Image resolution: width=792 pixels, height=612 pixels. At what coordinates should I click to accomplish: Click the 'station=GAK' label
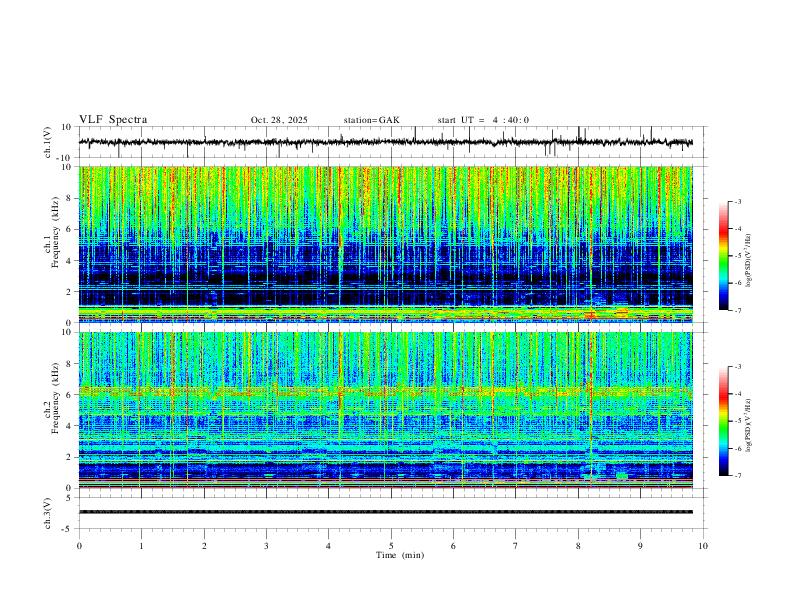click(x=371, y=120)
